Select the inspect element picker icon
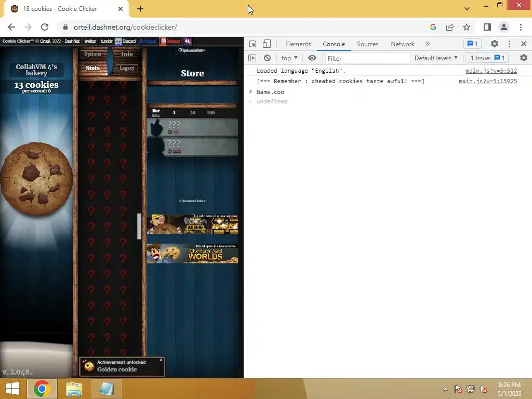532x399 pixels. [252, 44]
